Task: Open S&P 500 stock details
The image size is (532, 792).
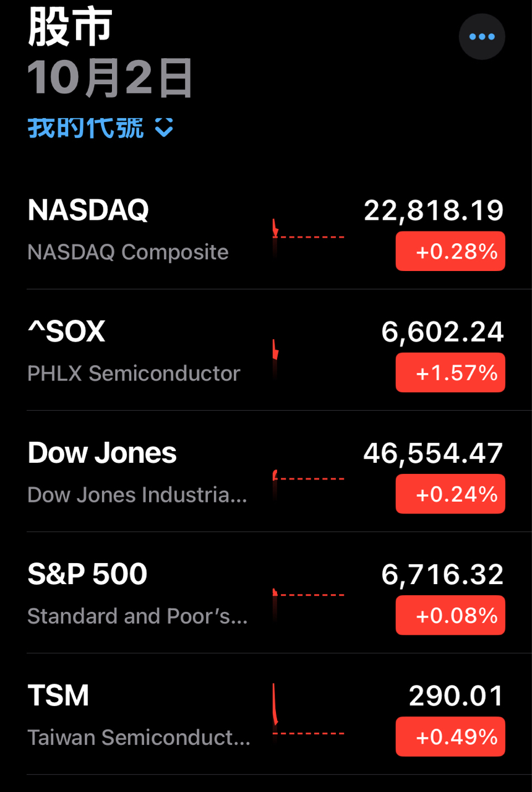Action: (x=87, y=574)
